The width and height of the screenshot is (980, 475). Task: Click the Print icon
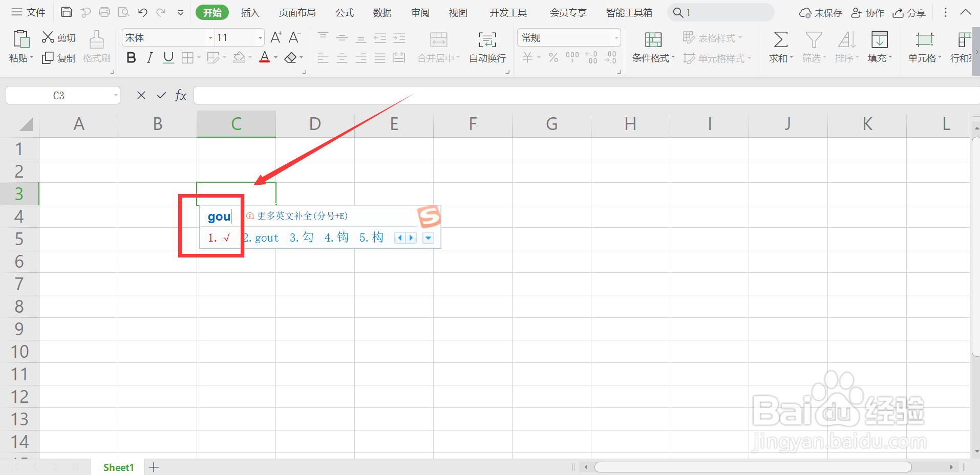tap(104, 12)
